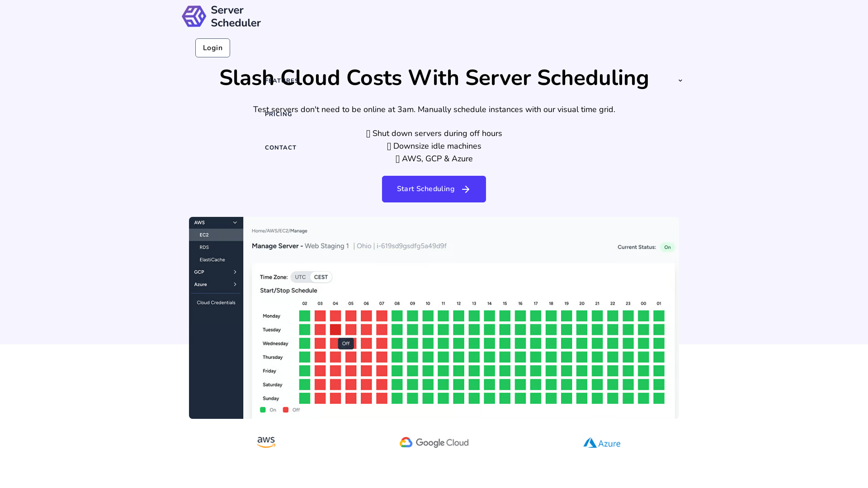Open the FEATURES menu item
The image size is (868, 488).
(x=281, y=81)
